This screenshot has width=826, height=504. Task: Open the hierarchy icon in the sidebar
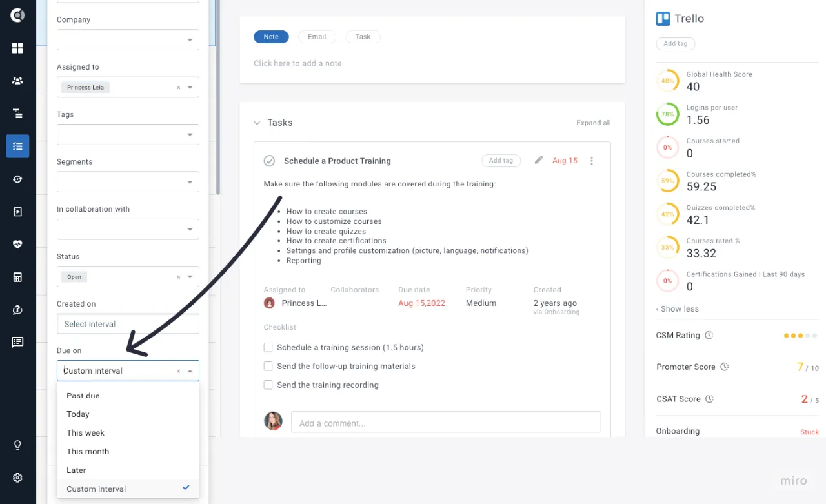17,114
